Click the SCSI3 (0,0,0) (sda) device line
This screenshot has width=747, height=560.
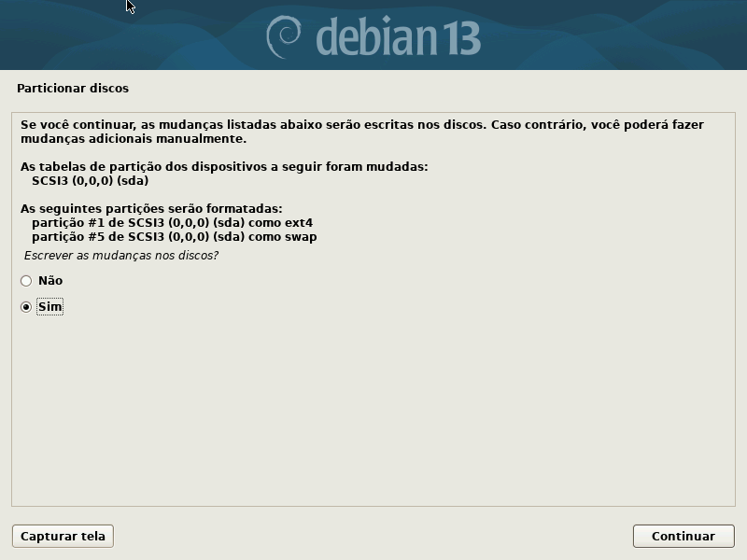pos(91,181)
